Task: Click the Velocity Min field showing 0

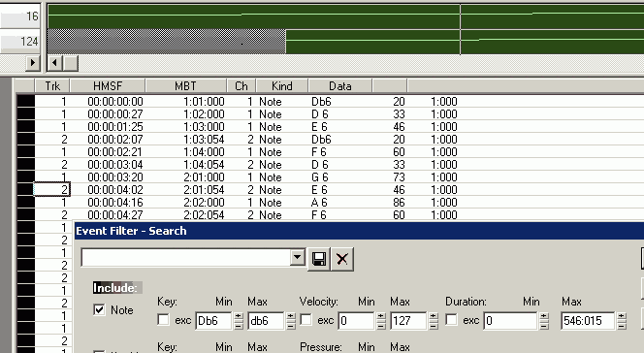Action: click(x=357, y=321)
